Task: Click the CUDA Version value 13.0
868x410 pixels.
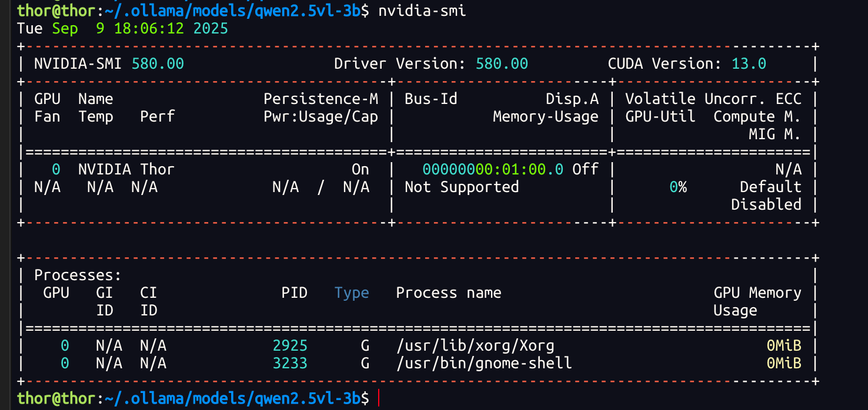Action: tap(749, 63)
